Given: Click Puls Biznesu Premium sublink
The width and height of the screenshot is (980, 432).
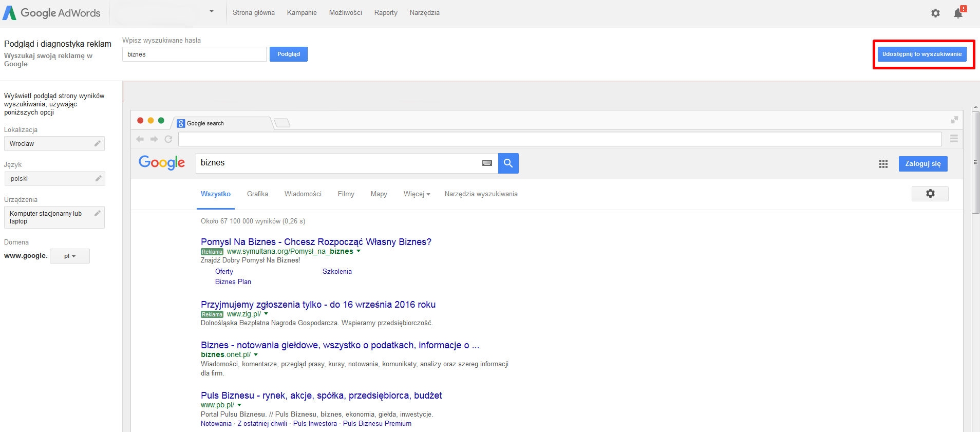Looking at the screenshot, I should click(x=377, y=424).
